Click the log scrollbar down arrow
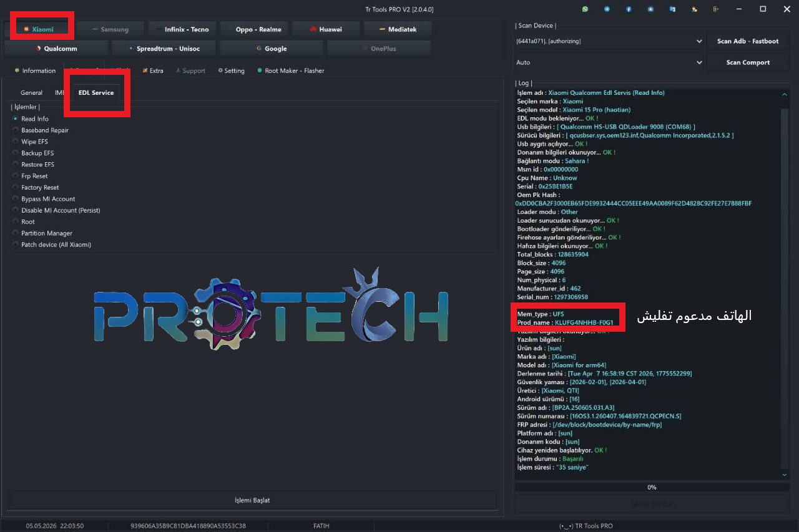 click(x=785, y=475)
